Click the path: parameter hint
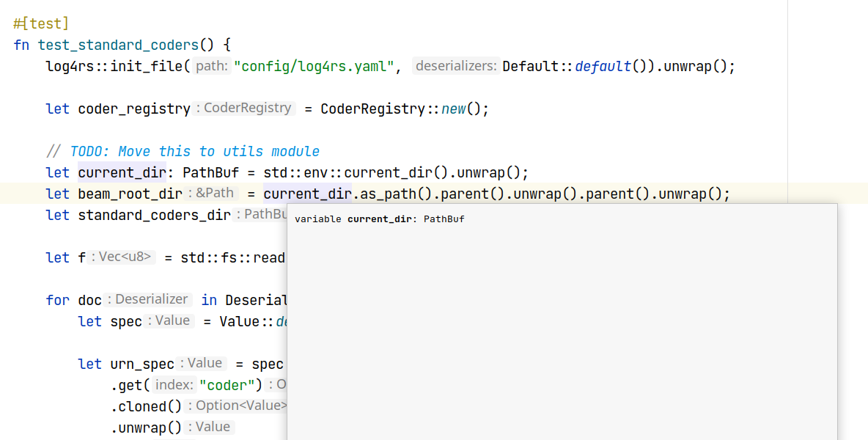The height and width of the screenshot is (440, 868). (x=211, y=66)
